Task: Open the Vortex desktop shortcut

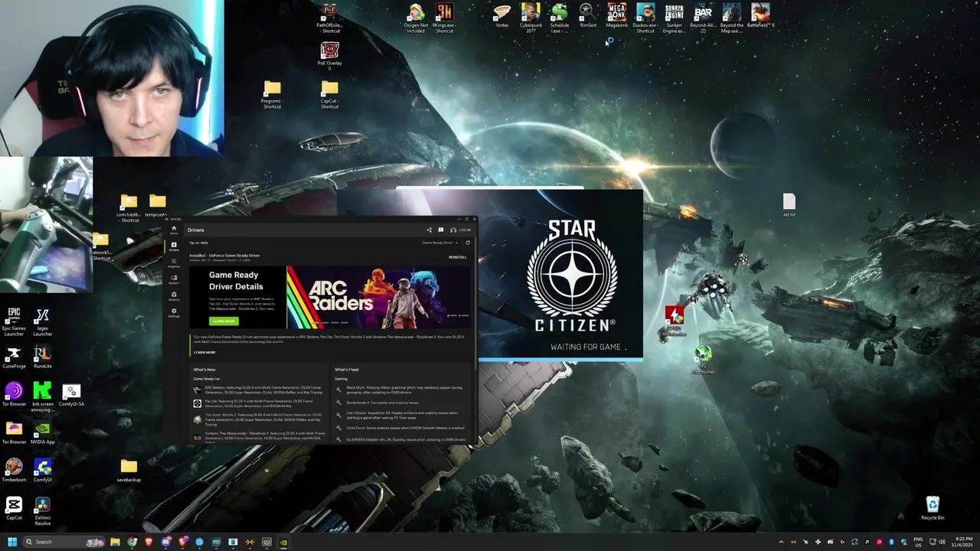Action: (502, 15)
